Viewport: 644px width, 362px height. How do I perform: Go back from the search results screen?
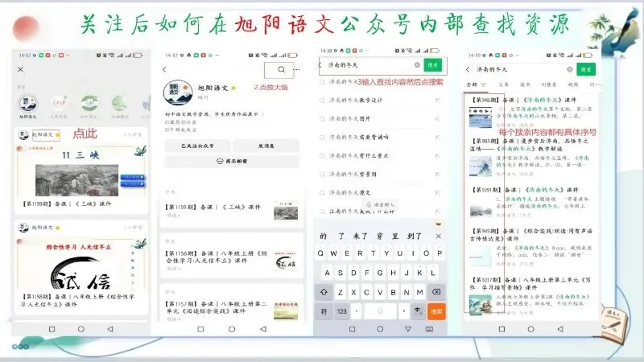pyautogui.click(x=468, y=70)
